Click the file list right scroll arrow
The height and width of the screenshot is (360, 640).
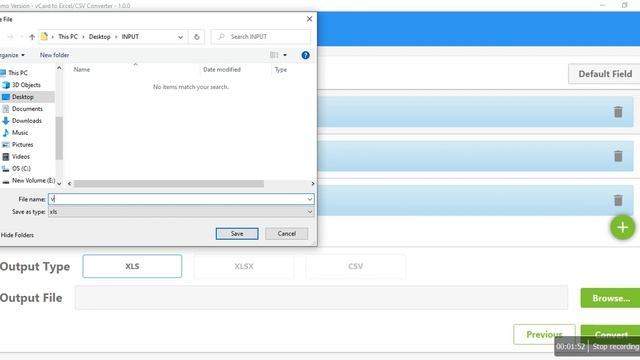(313, 184)
